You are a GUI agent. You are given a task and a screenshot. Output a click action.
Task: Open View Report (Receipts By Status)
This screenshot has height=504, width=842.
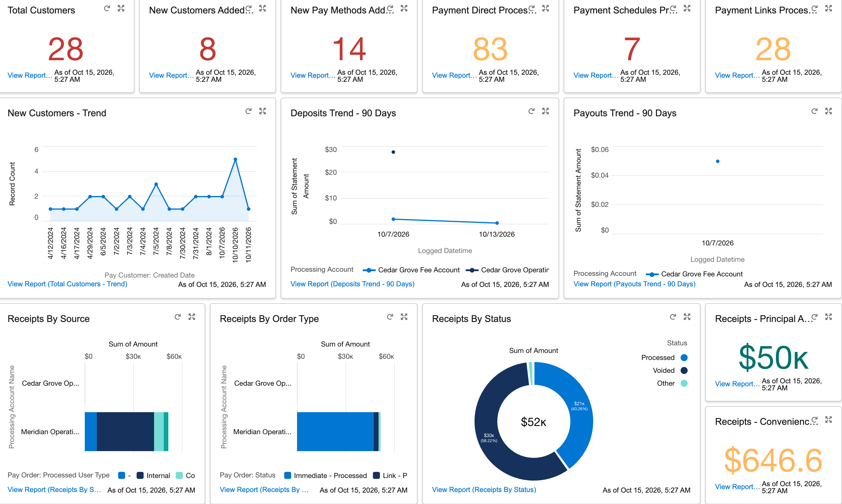click(x=484, y=490)
